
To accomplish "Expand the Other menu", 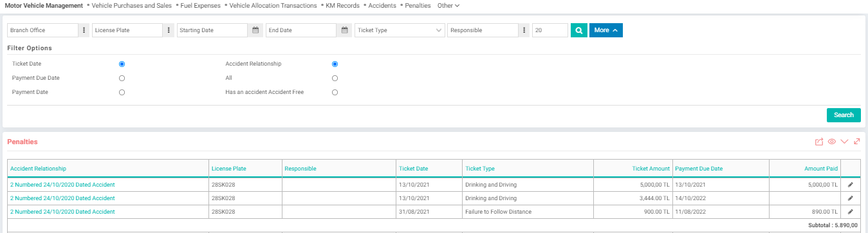I will (448, 5).
